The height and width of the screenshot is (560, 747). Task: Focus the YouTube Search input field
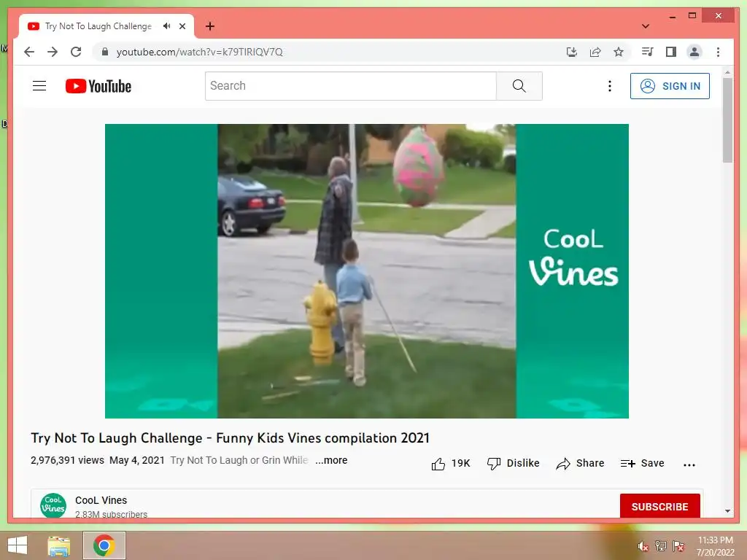coord(351,86)
